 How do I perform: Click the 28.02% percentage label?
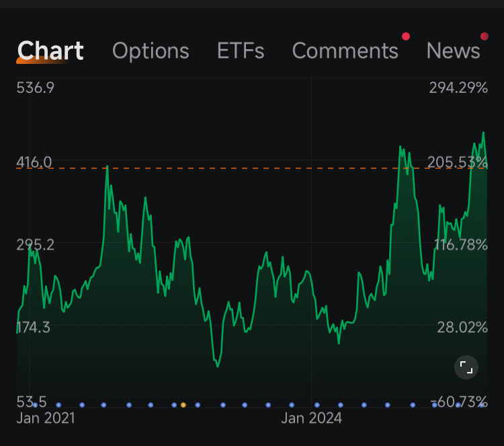(462, 327)
